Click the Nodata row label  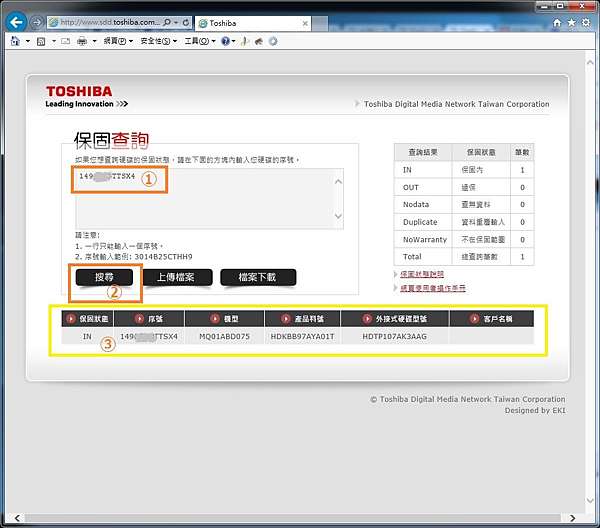click(416, 204)
